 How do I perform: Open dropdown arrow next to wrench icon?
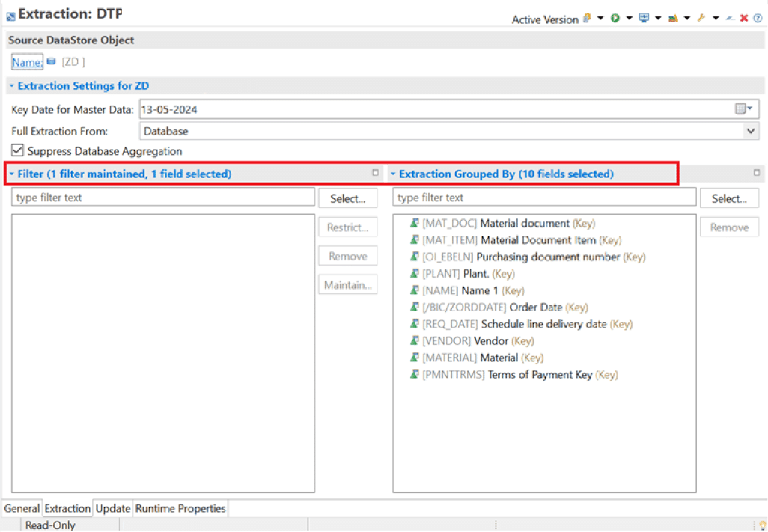tap(716, 19)
